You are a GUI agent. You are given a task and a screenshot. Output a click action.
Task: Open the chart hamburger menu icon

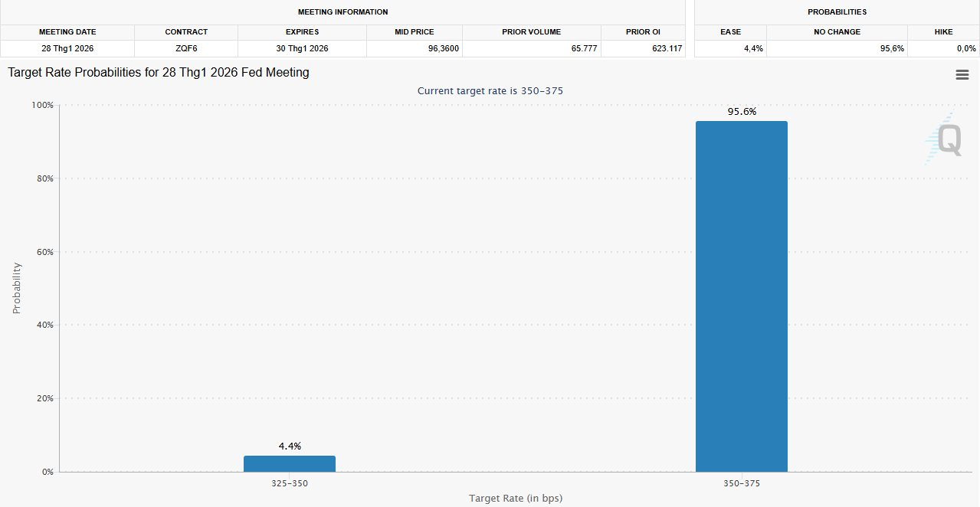962,74
